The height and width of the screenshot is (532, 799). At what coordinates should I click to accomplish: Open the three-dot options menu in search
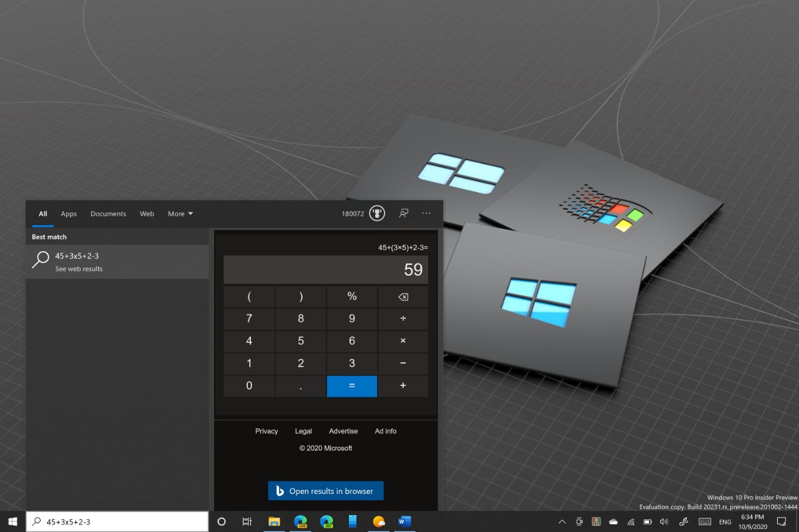pos(426,213)
